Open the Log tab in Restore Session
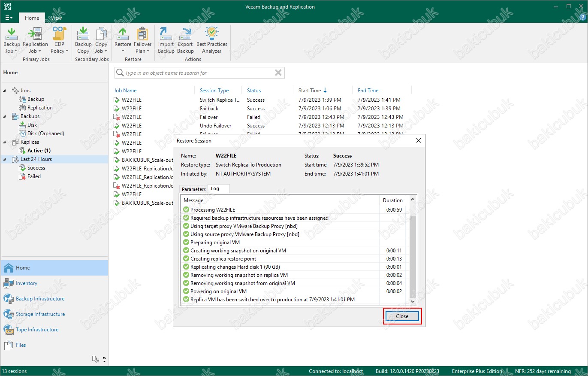The image size is (588, 376). click(219, 189)
